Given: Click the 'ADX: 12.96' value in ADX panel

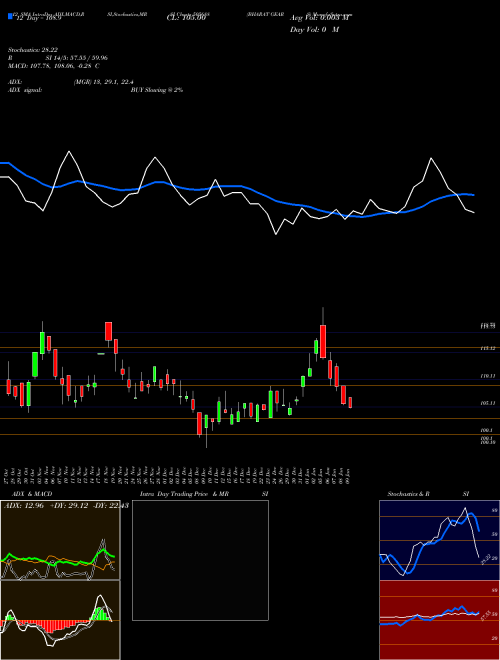Looking at the screenshot, I should tap(24, 506).
